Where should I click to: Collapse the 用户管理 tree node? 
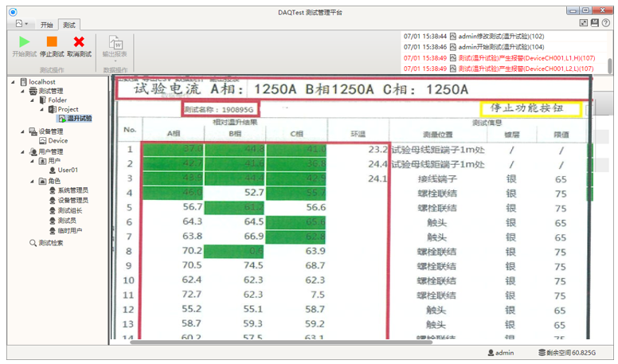22,151
